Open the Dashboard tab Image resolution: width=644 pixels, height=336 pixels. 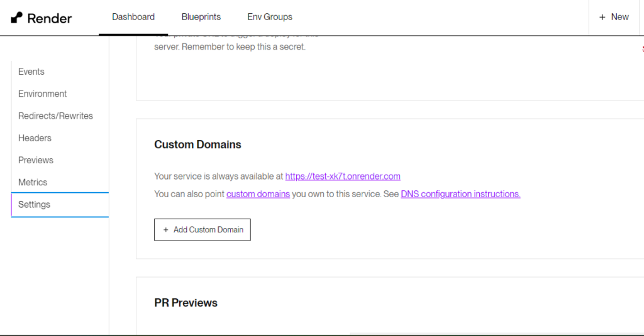pos(133,17)
